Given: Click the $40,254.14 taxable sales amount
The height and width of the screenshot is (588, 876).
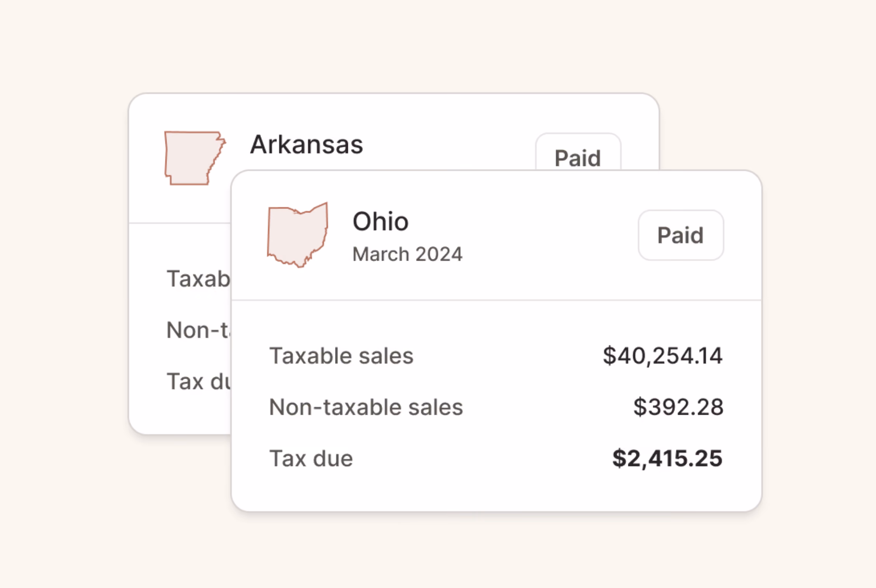Looking at the screenshot, I should (662, 356).
